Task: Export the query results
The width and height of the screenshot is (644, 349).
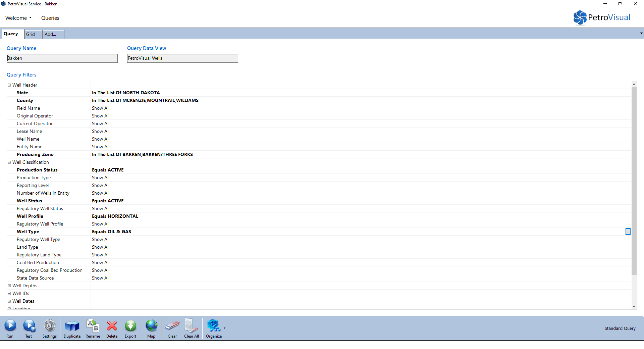Action: (x=130, y=328)
